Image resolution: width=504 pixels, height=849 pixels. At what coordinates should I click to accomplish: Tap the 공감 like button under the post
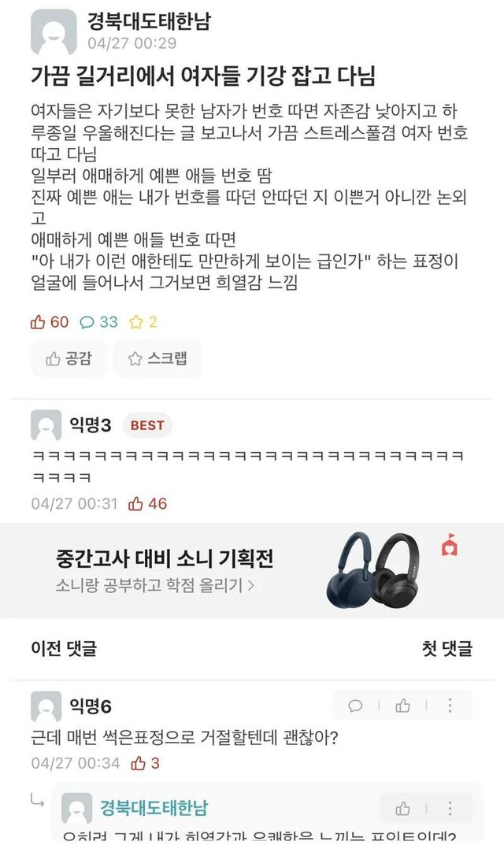click(x=69, y=358)
